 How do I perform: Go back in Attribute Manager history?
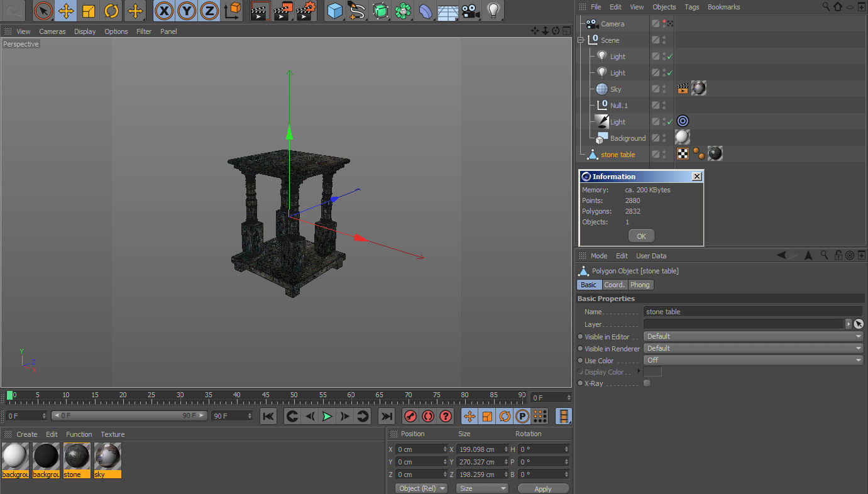click(x=781, y=255)
